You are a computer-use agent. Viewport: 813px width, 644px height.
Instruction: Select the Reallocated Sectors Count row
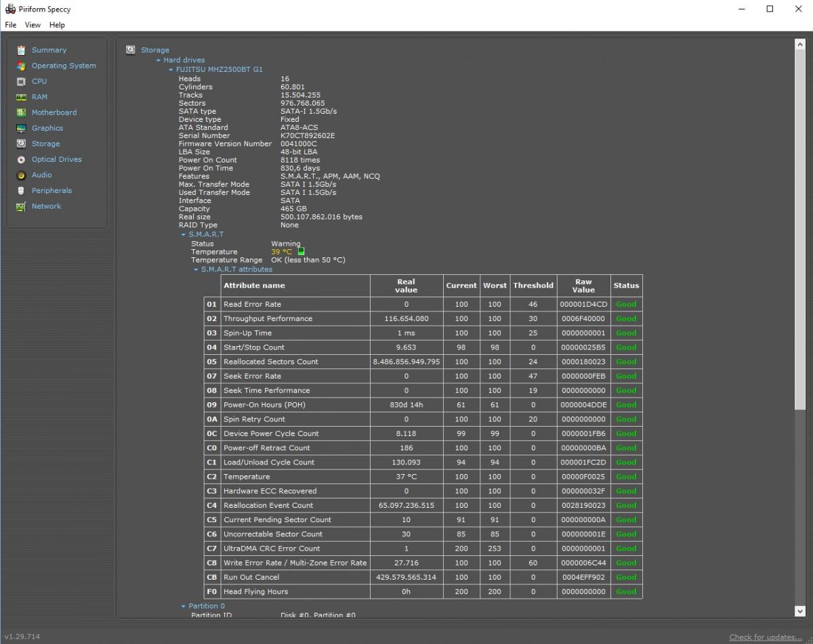point(423,362)
